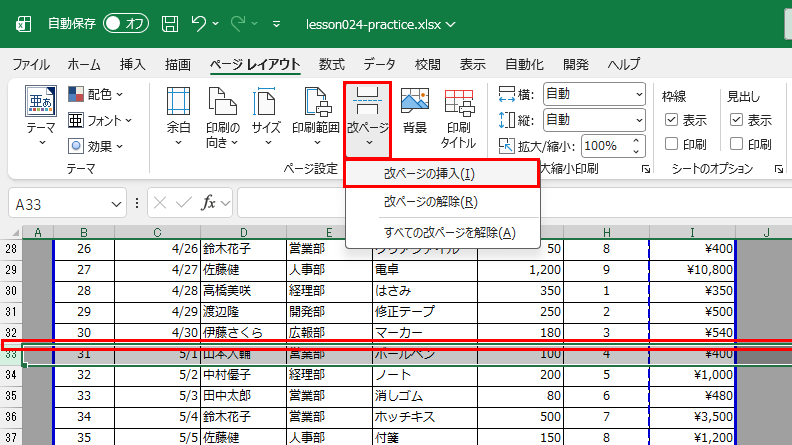Switch to the 表示 tab

tap(472, 65)
